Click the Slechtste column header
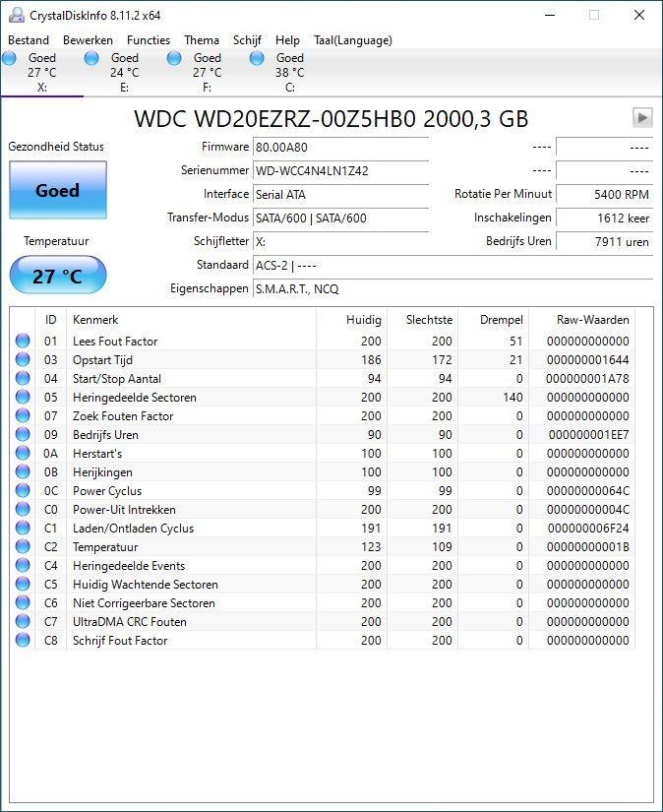 (422, 320)
